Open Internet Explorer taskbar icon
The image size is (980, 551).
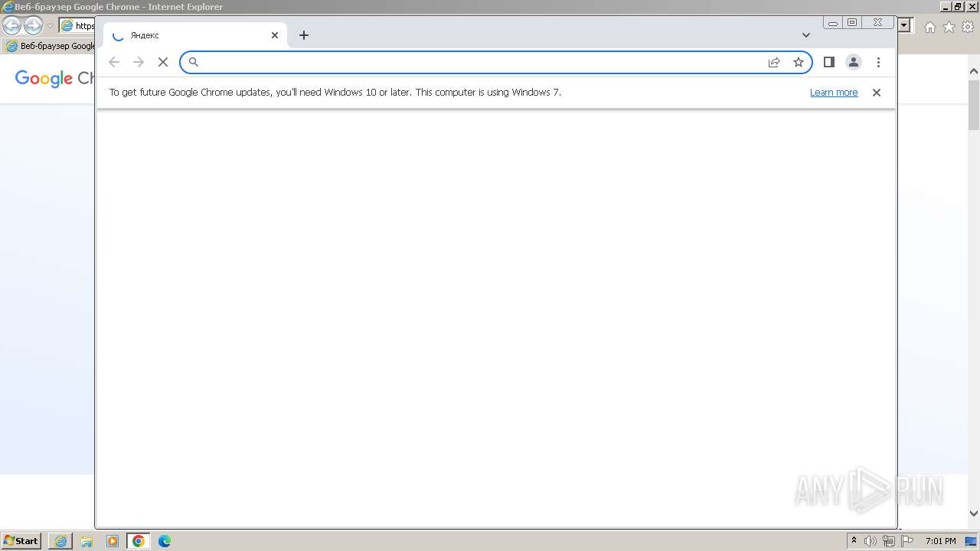point(60,541)
